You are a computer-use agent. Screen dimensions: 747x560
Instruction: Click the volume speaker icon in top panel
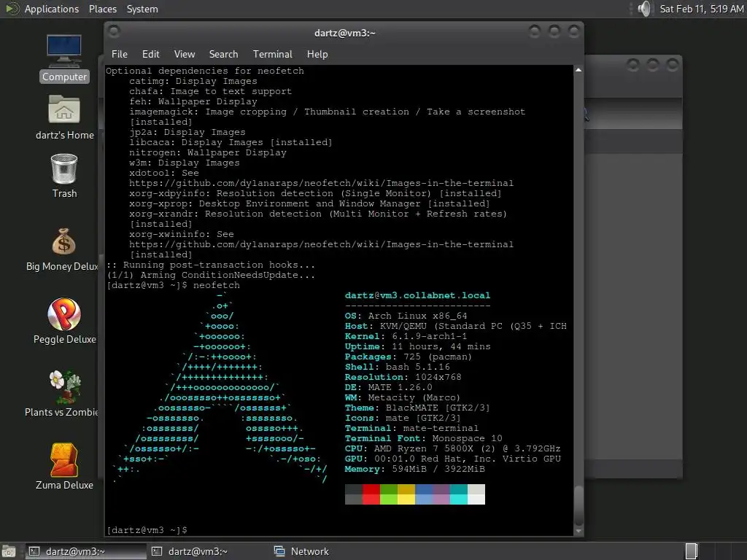tap(644, 9)
